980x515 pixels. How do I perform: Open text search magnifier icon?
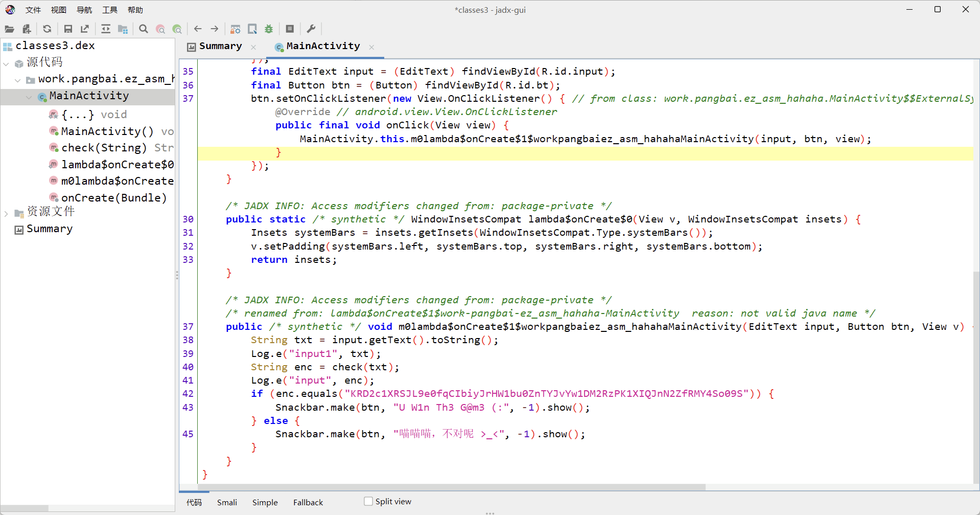click(144, 29)
